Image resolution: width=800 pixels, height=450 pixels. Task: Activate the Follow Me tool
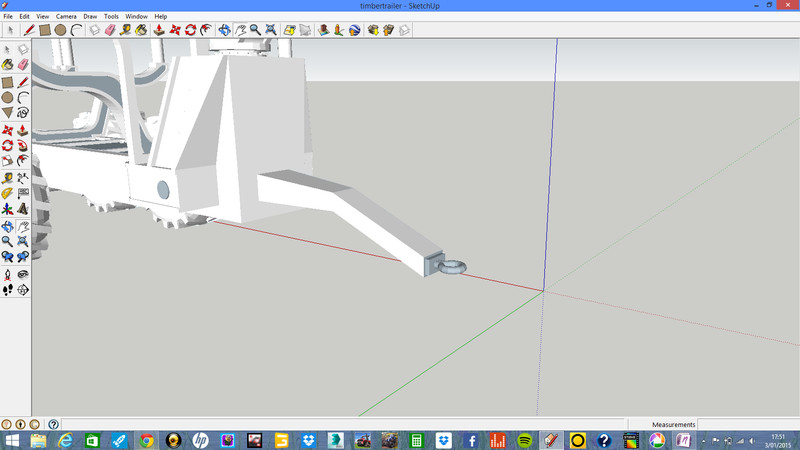coord(23,145)
